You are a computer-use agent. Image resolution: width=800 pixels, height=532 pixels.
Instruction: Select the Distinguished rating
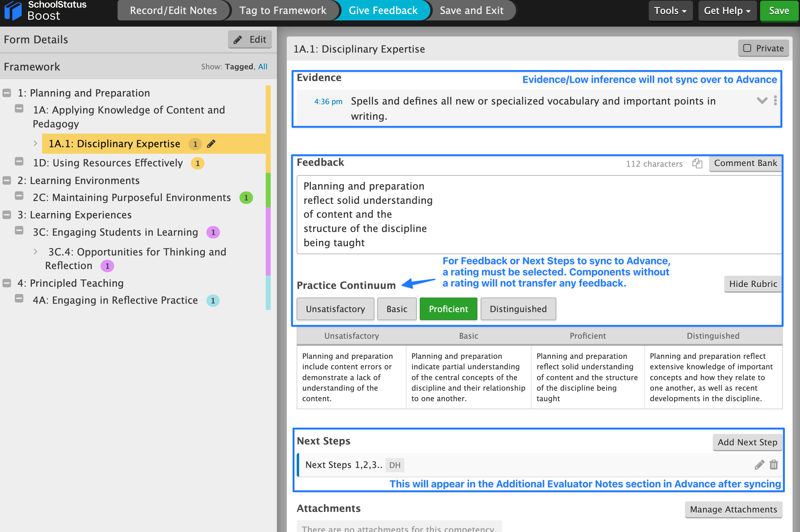pyautogui.click(x=518, y=309)
